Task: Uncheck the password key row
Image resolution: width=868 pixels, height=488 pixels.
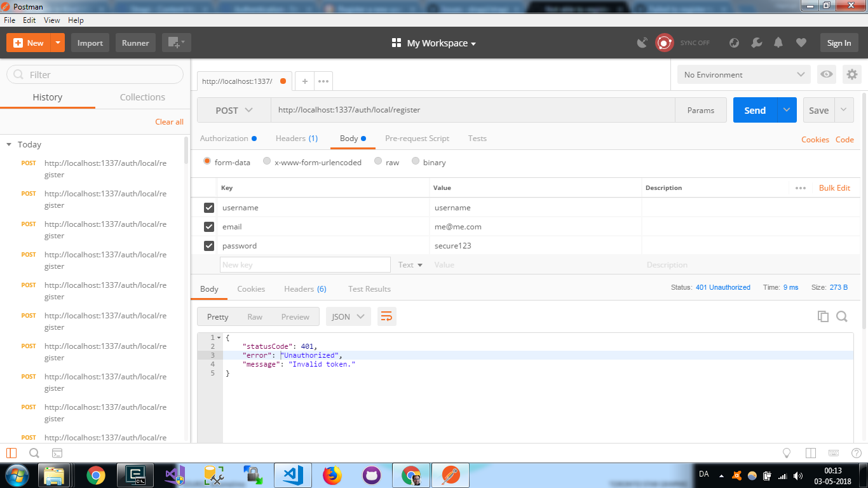Action: tap(208, 246)
